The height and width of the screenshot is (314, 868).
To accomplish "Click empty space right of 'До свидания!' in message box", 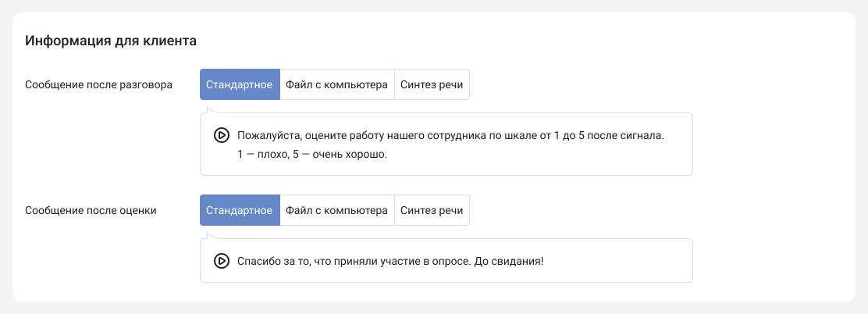I will (617, 260).
